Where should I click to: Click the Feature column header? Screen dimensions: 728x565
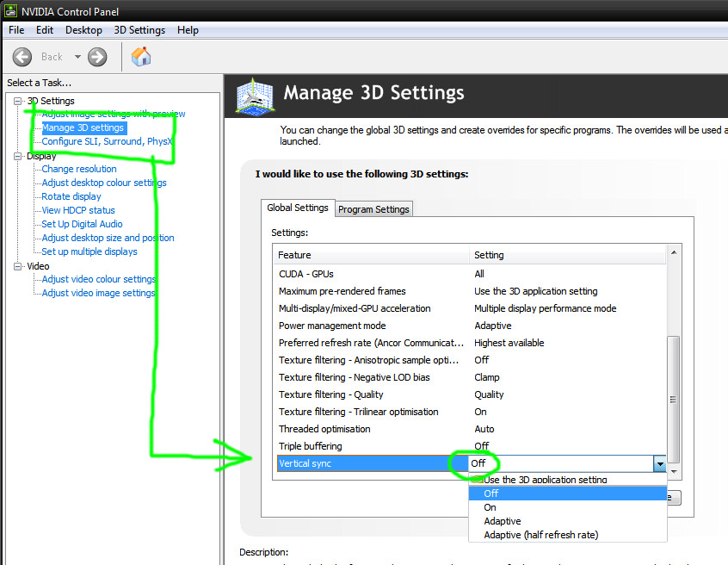pos(372,255)
